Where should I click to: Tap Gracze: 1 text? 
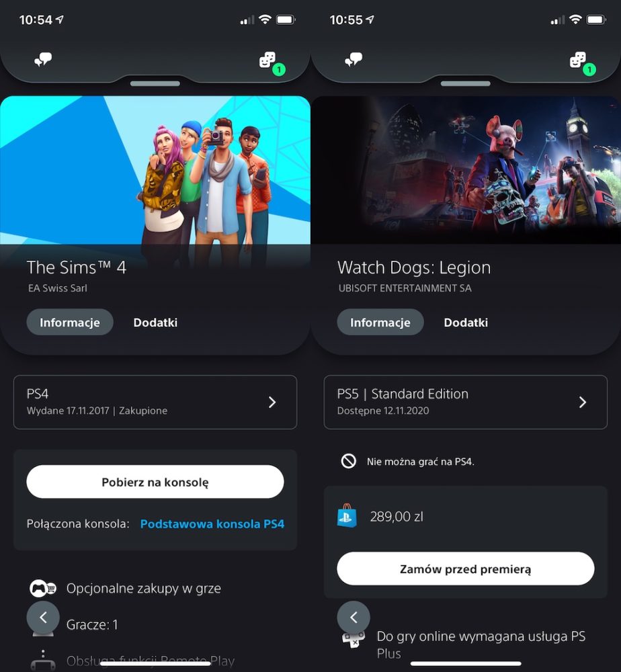pos(91,624)
